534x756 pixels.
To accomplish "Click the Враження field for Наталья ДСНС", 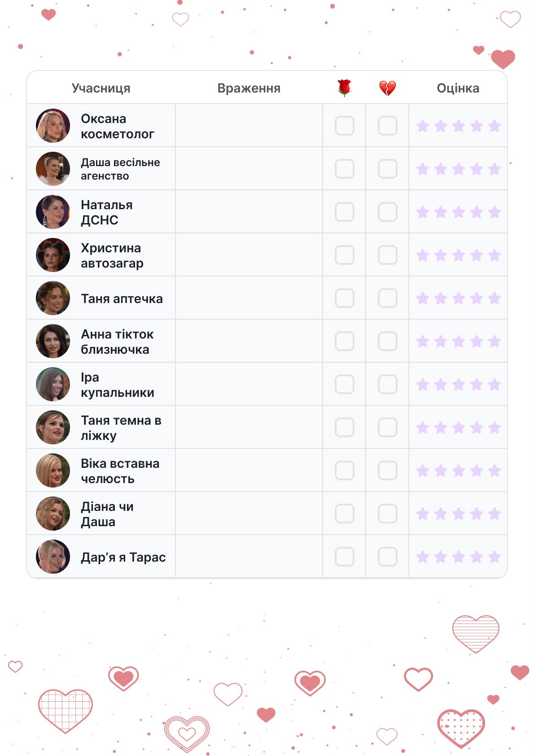I will click(249, 212).
